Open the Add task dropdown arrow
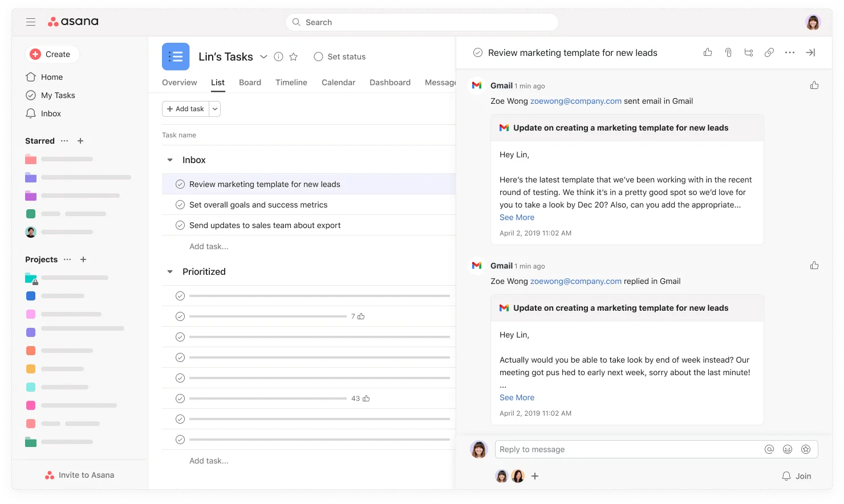 click(215, 109)
